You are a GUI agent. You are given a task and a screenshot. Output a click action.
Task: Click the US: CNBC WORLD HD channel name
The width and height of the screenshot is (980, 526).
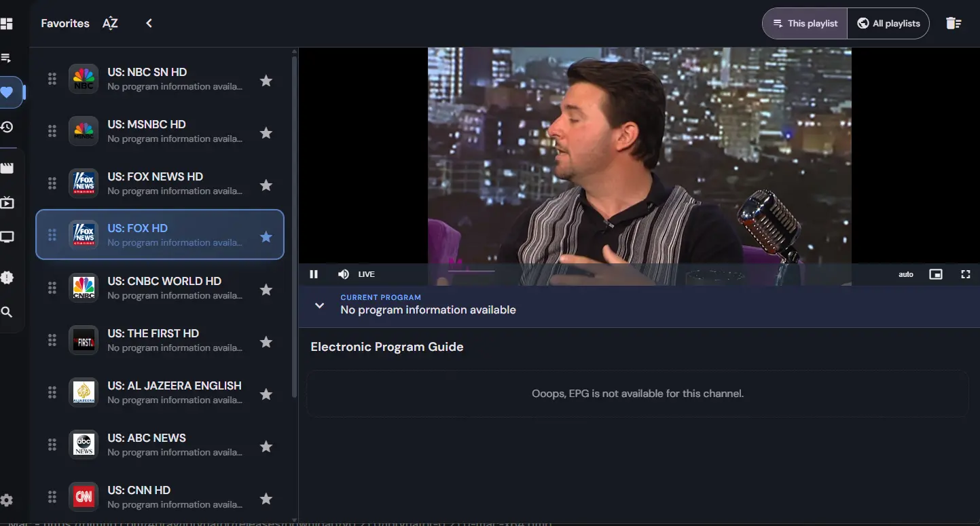164,281
